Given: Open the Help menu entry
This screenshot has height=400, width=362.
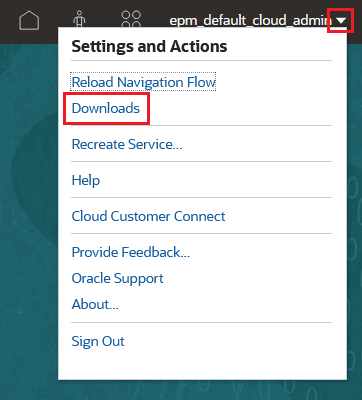Looking at the screenshot, I should pos(86,180).
